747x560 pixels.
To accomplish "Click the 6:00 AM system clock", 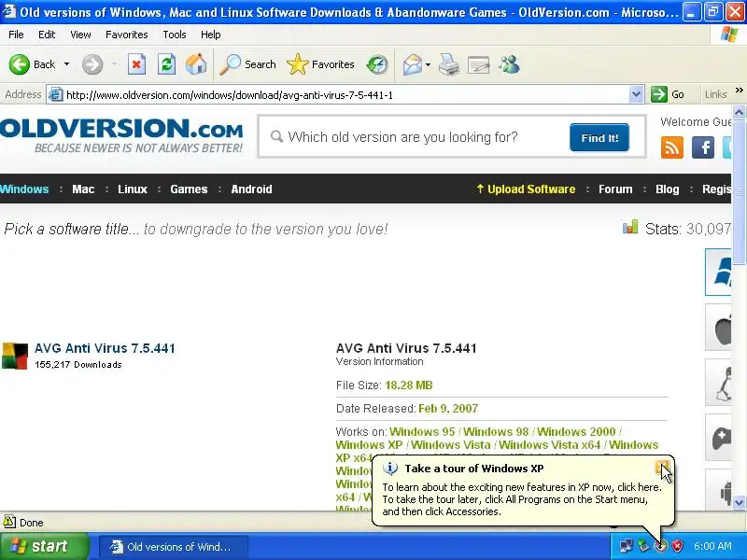I will [712, 546].
